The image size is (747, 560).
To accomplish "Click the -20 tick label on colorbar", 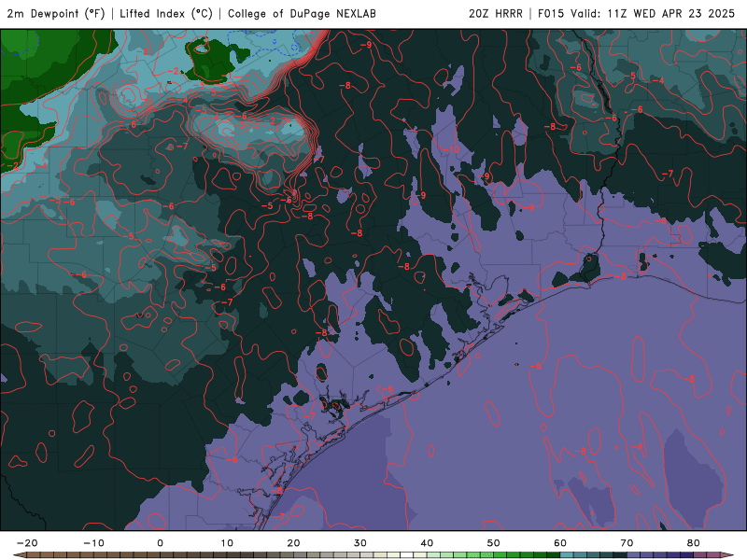I will [27, 543].
